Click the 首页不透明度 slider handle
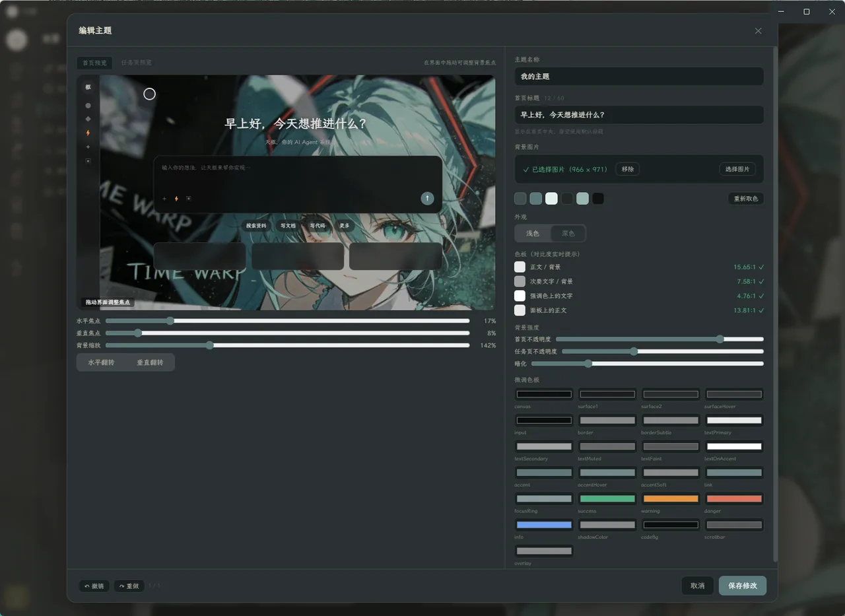Screen dimensions: 845x616 [720, 339]
